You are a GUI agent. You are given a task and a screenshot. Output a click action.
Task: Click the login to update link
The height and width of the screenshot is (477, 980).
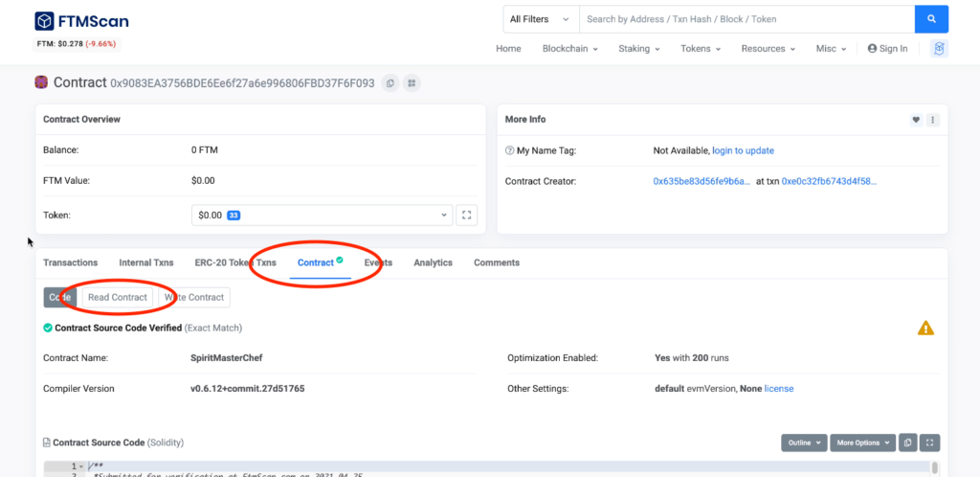click(743, 150)
